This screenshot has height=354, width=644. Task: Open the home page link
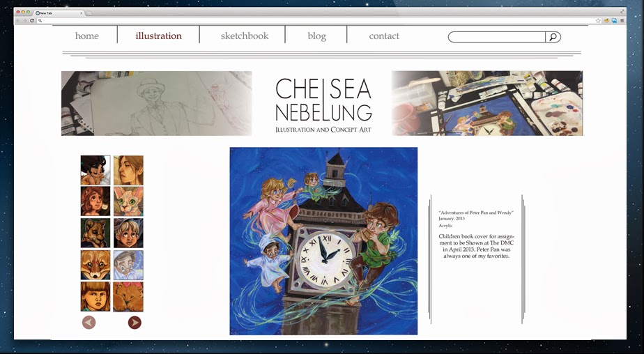(86, 36)
